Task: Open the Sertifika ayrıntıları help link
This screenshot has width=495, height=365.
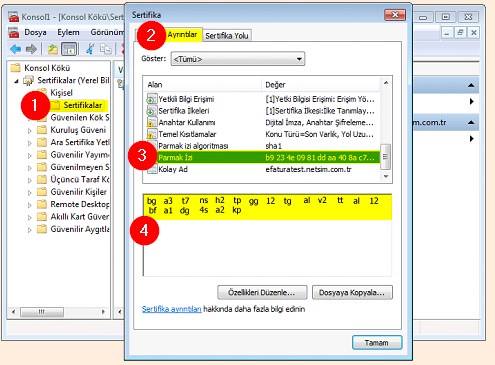Action: tap(172, 309)
